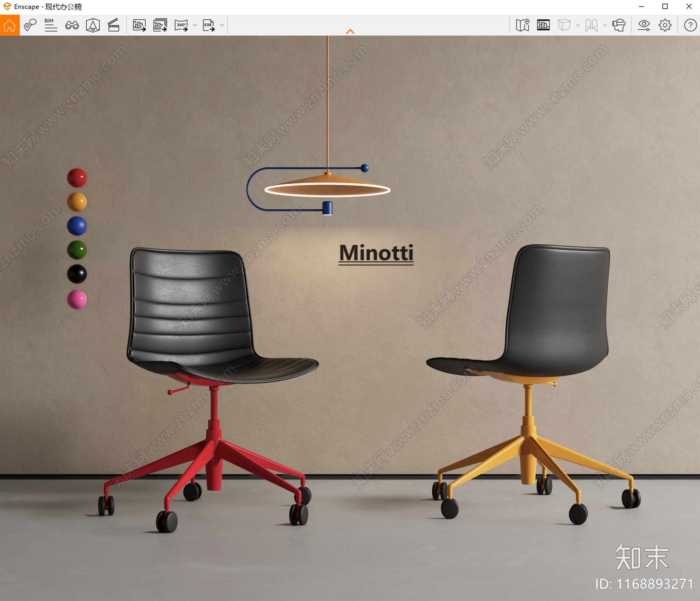Open the Enscape asset library icon
This screenshot has width=700, height=601.
tap(93, 25)
